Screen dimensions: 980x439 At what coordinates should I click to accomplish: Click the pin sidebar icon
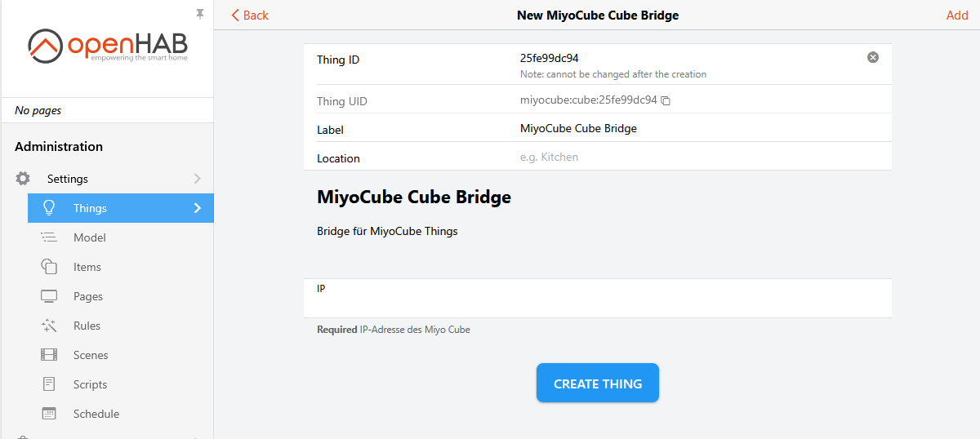[x=200, y=14]
